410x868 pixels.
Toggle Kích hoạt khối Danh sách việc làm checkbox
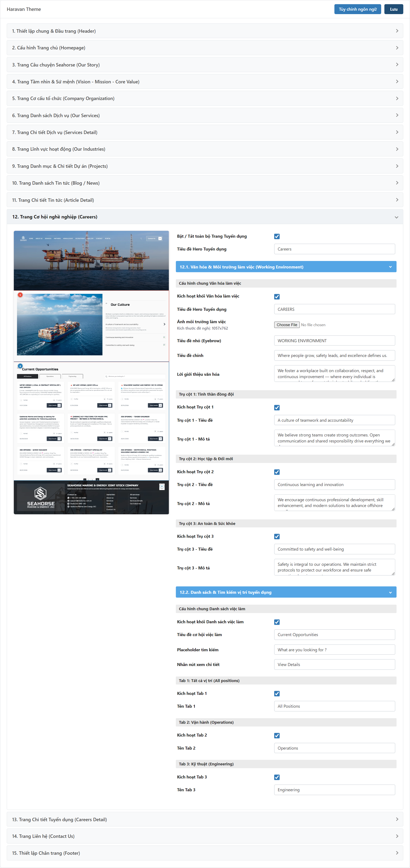point(277,622)
